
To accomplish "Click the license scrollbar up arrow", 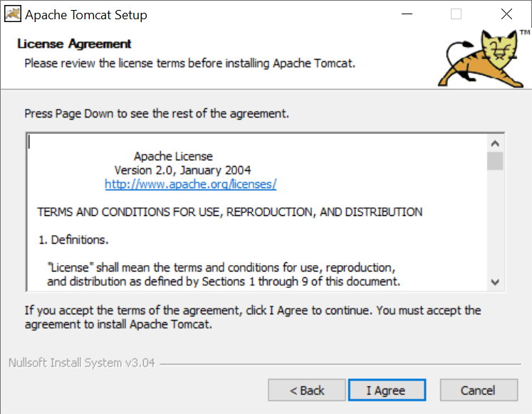I will pos(495,143).
